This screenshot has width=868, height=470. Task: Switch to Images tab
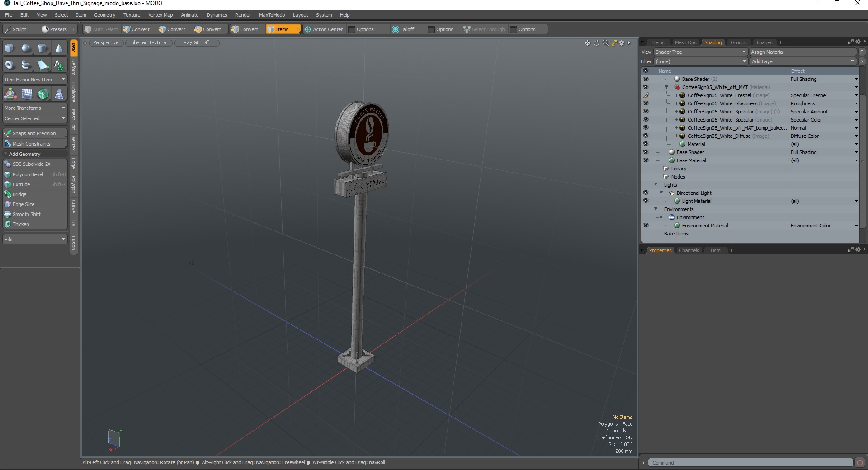(764, 42)
